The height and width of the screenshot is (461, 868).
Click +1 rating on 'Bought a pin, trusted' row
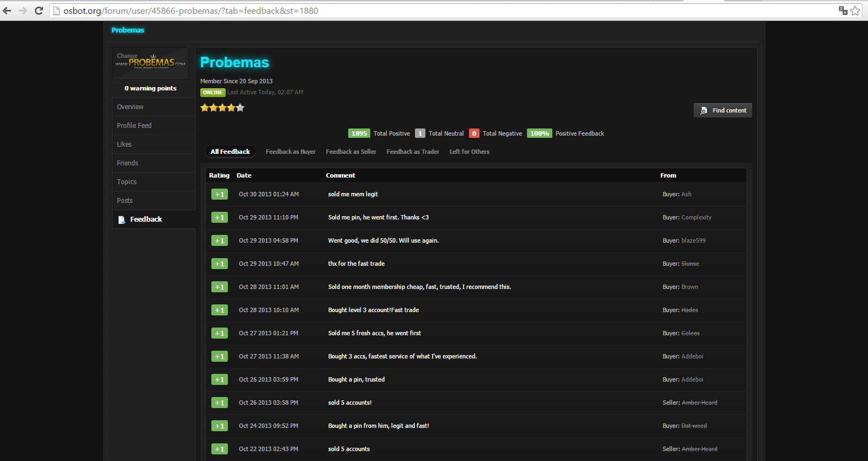[x=220, y=379]
